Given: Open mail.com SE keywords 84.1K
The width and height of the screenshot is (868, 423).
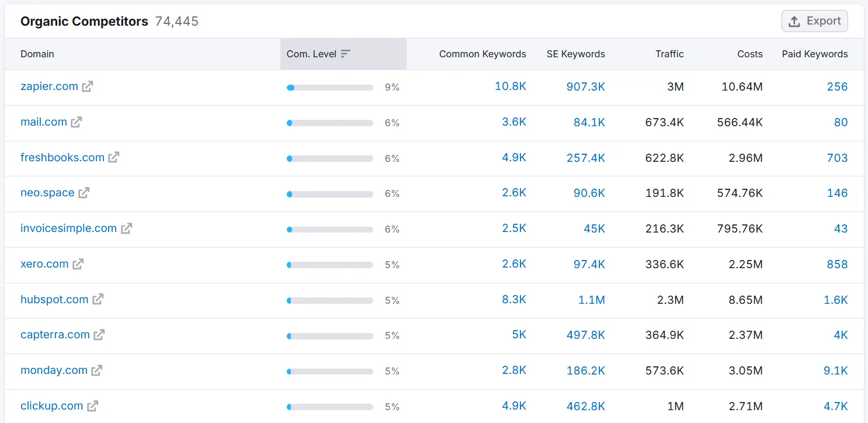Looking at the screenshot, I should coord(589,122).
